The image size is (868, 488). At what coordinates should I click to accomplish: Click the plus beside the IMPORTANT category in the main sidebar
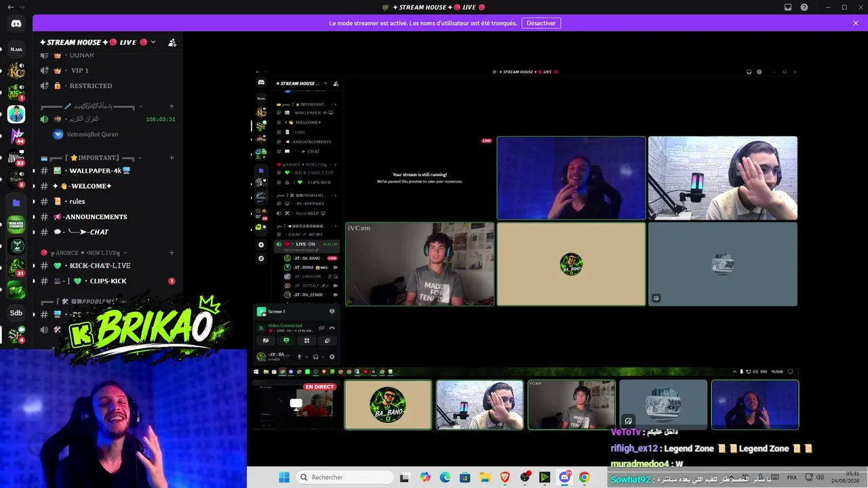click(x=172, y=158)
